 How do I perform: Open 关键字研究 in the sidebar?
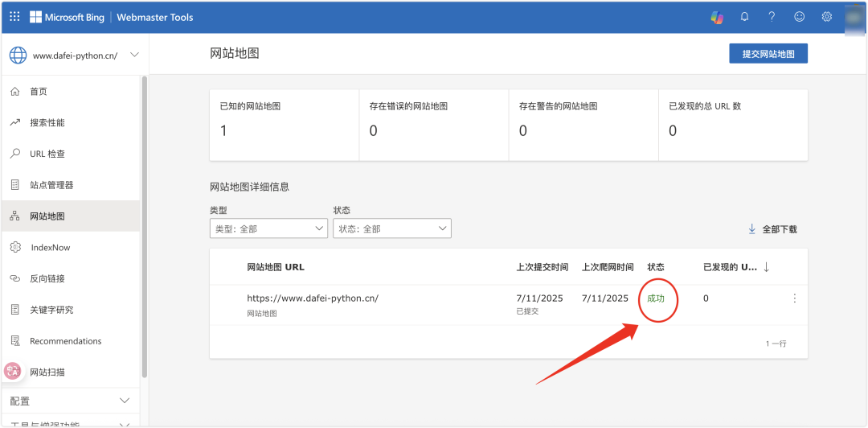[70, 310]
